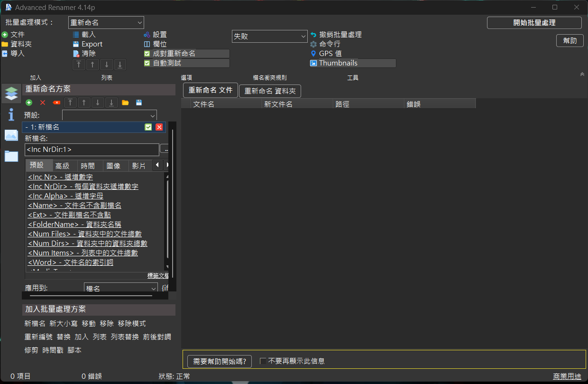Add files with the green 文件 icon
The width and height of the screenshot is (588, 384).
(x=13, y=35)
